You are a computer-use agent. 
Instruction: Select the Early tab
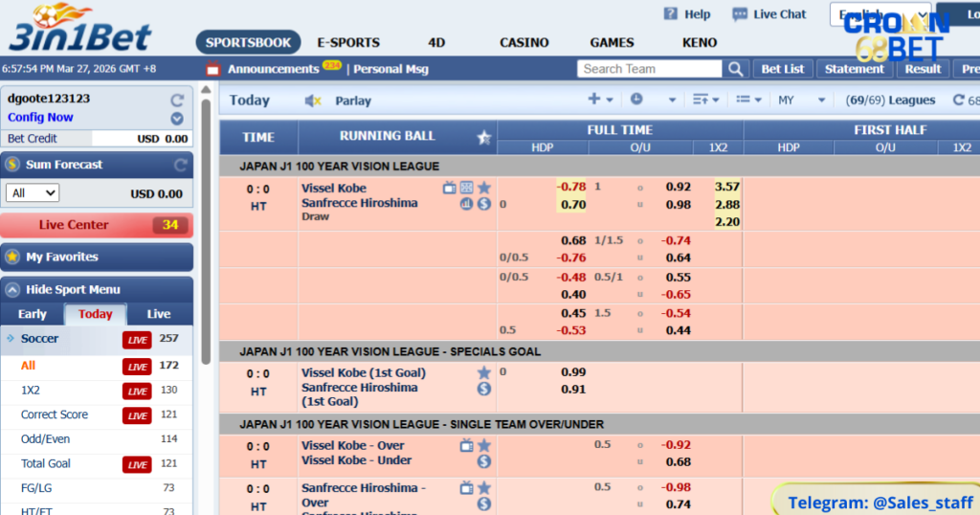click(32, 314)
